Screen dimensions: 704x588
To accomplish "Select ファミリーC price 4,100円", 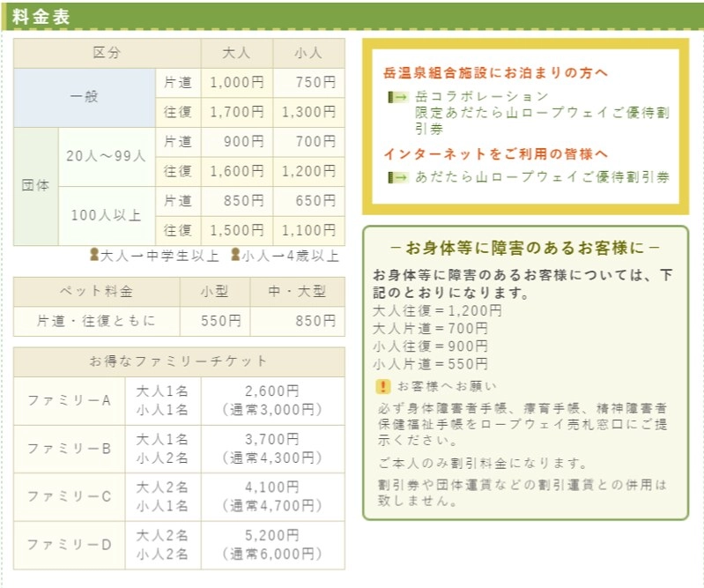I will pyautogui.click(x=272, y=487).
